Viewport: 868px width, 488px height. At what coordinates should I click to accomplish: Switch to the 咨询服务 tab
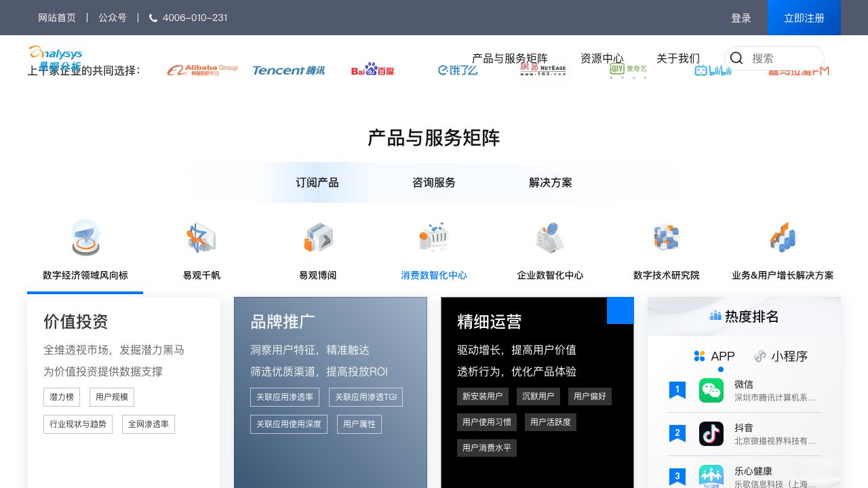point(434,182)
